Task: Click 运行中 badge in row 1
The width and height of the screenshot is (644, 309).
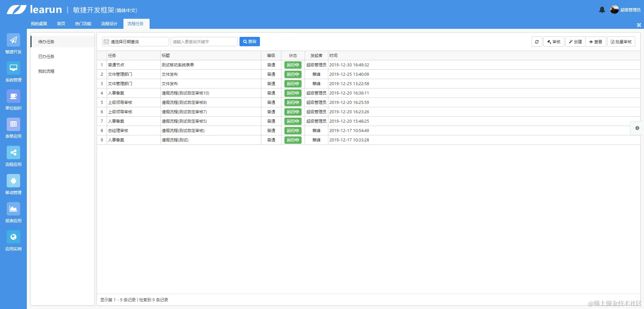Action: click(x=293, y=65)
